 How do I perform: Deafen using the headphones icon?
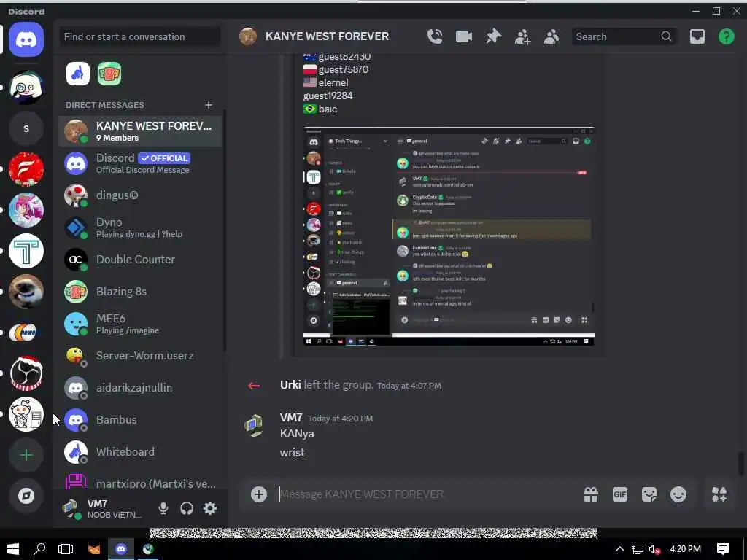(x=187, y=508)
